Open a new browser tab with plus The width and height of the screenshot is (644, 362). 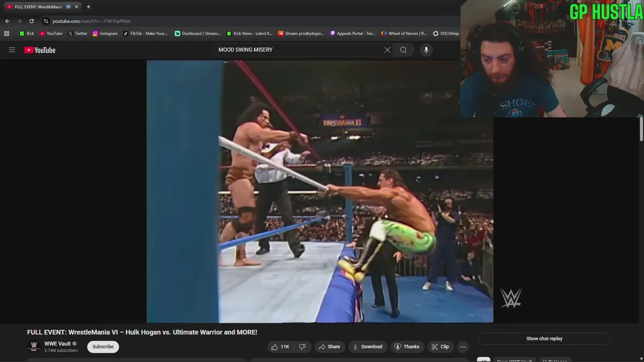click(x=89, y=7)
